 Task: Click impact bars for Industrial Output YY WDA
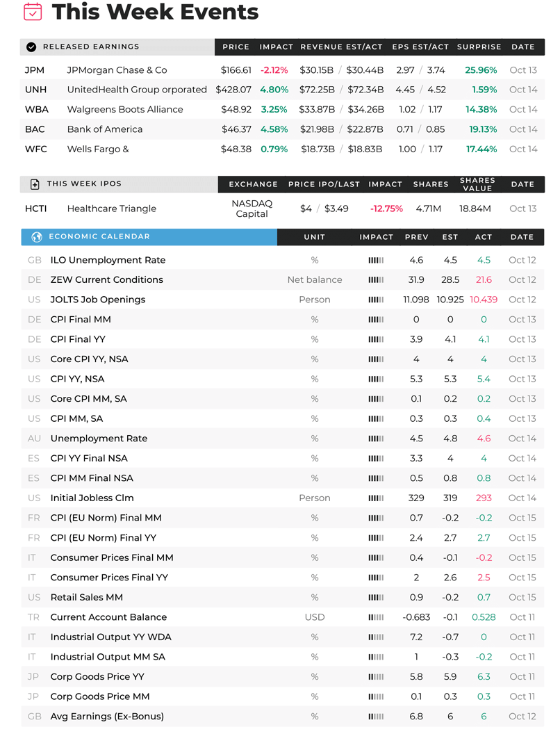[376, 637]
